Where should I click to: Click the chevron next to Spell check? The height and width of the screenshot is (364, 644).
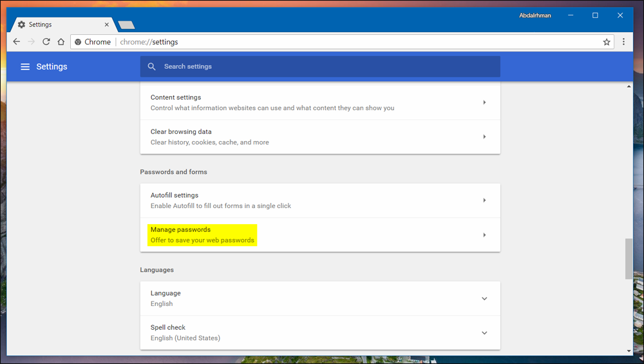click(484, 333)
